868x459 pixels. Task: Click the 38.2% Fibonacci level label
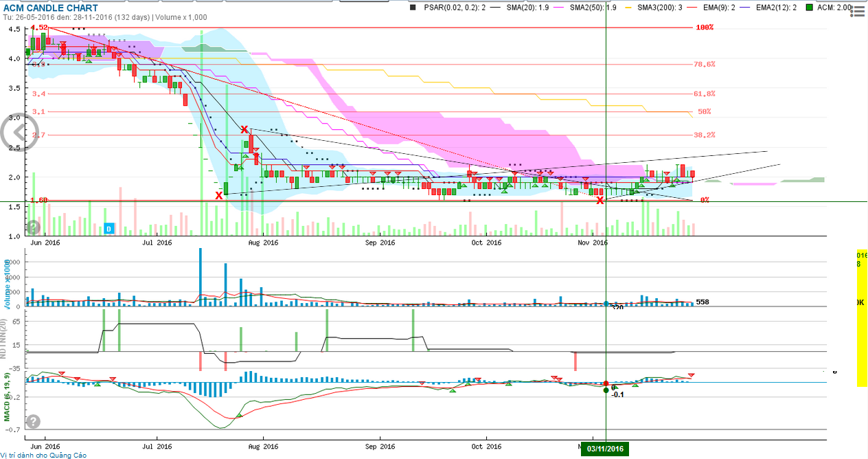(x=705, y=135)
